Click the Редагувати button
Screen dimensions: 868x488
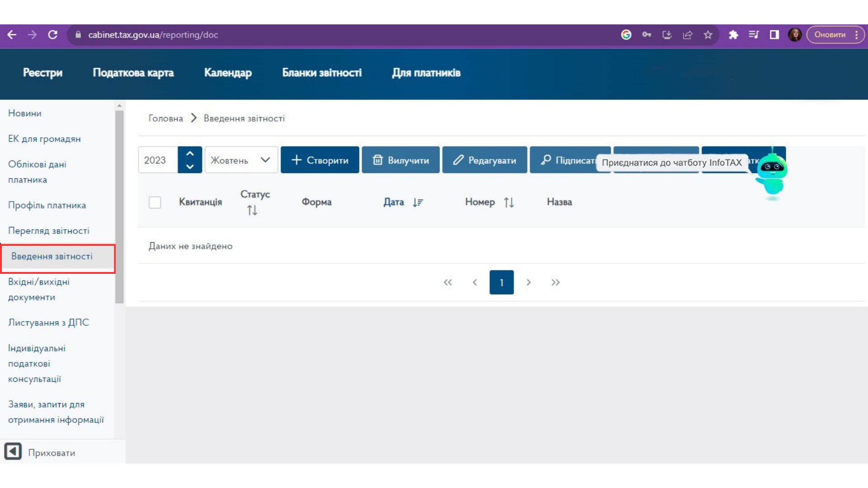[485, 160]
